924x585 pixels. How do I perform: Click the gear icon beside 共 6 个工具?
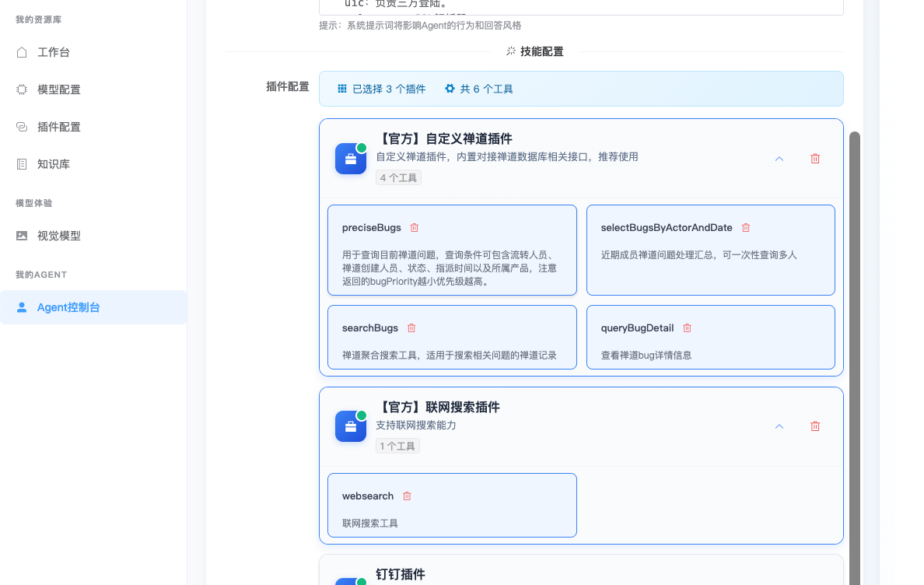450,89
